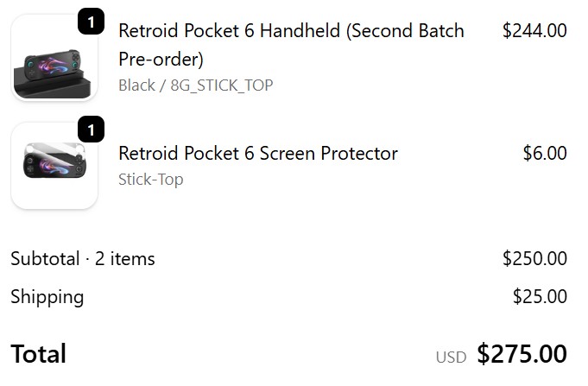Image resolution: width=588 pixels, height=386 pixels.
Task: Click the $25.00 shipping cost
Action: 540,297
